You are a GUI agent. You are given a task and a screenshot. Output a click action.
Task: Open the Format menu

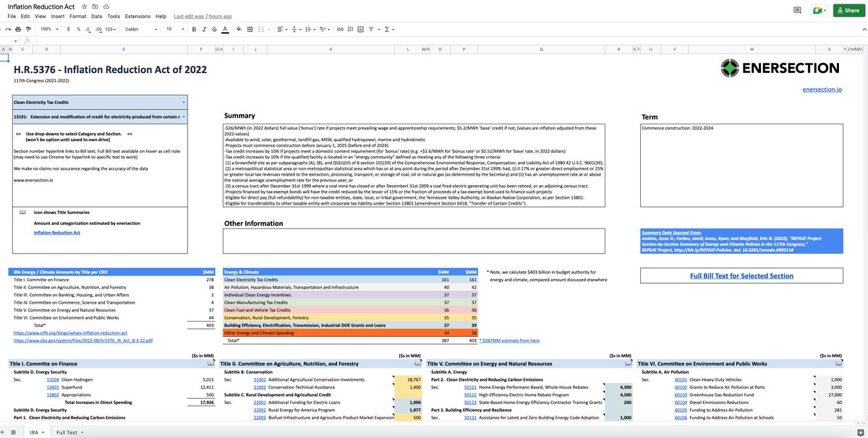tap(78, 16)
